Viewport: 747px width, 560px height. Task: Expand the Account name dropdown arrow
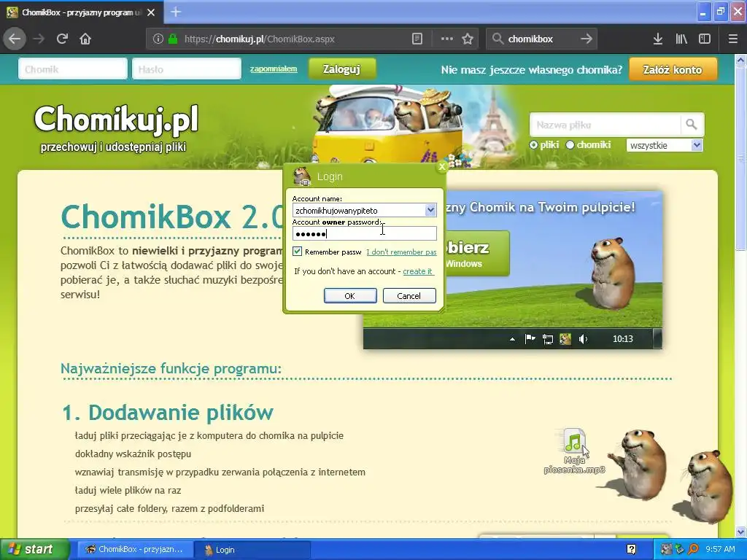(430, 210)
